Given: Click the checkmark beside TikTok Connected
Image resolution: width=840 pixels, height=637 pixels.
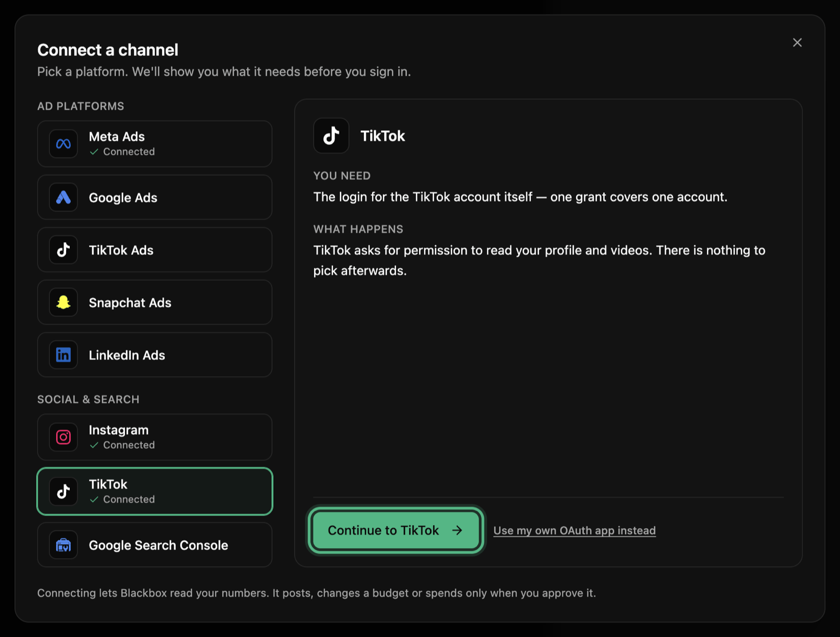Looking at the screenshot, I should [94, 499].
